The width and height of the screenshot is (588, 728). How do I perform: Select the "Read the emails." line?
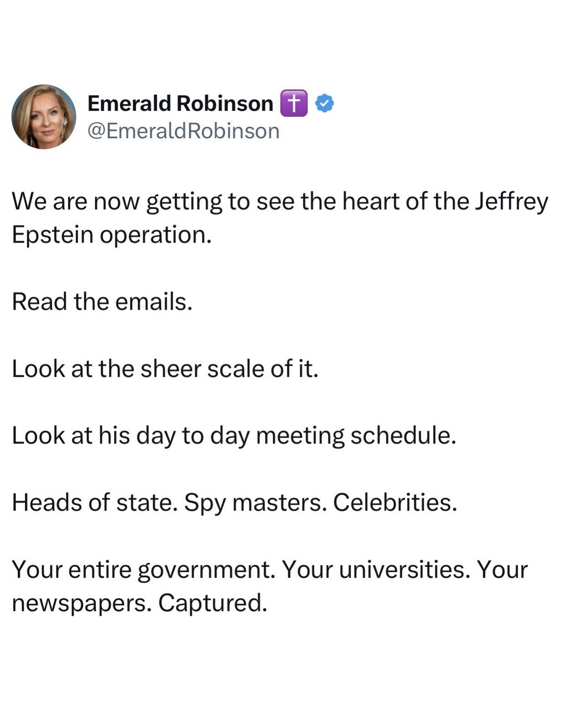[x=102, y=302]
